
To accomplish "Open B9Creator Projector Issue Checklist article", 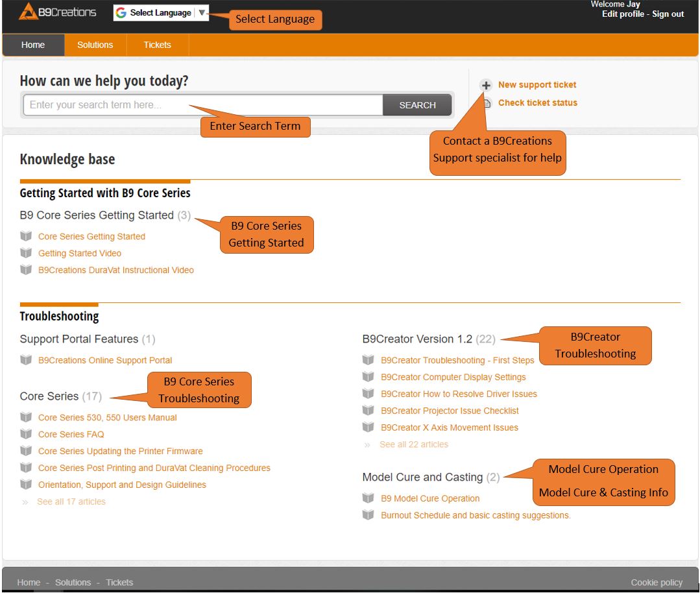I will 450,411.
